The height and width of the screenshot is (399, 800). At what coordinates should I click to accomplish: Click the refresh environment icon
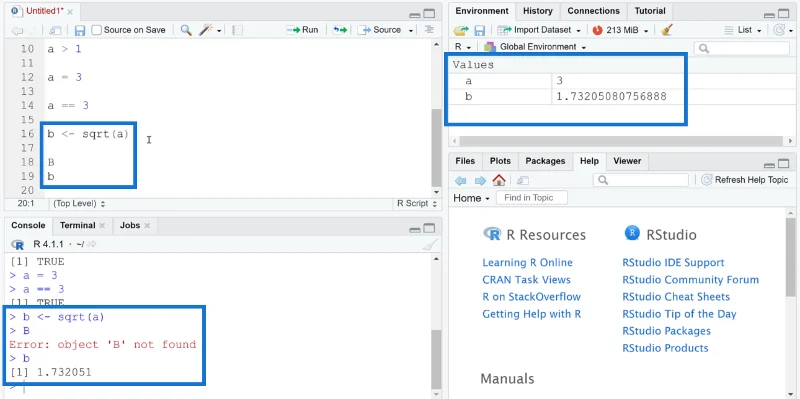[x=779, y=30]
